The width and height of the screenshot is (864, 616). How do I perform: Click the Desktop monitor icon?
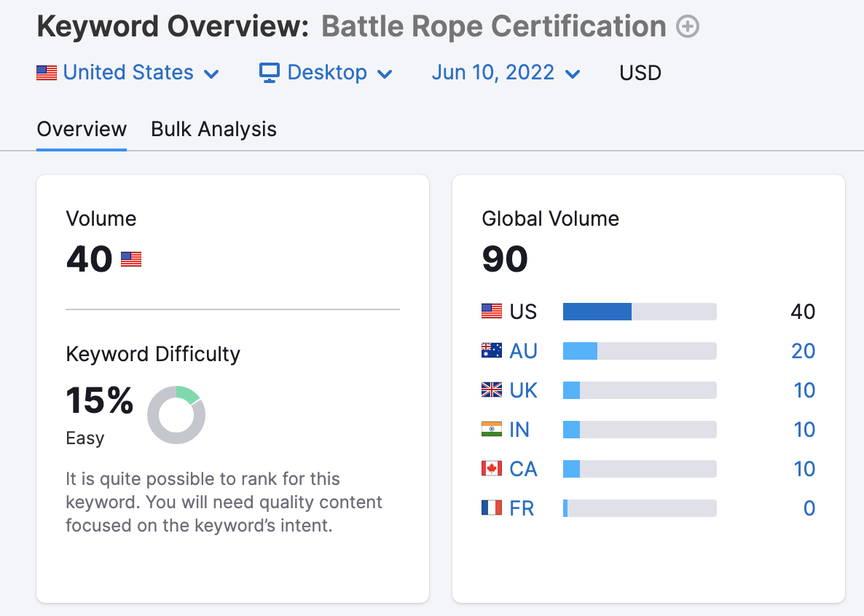point(270,73)
